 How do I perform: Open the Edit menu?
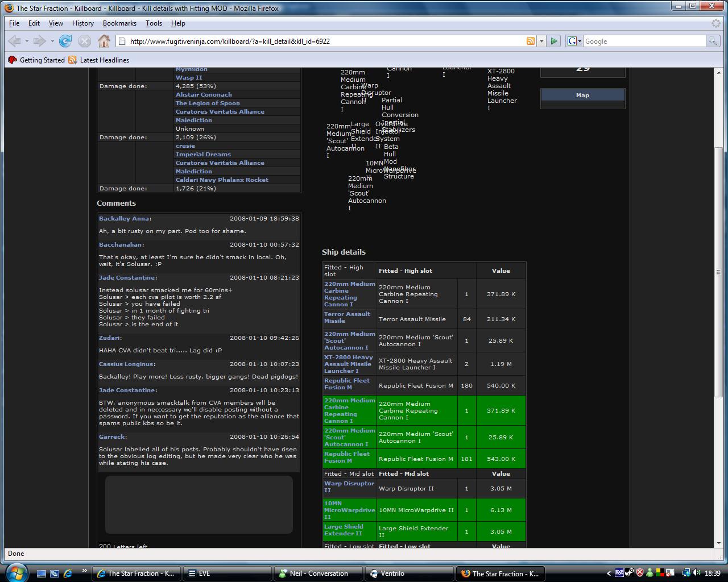coord(34,23)
